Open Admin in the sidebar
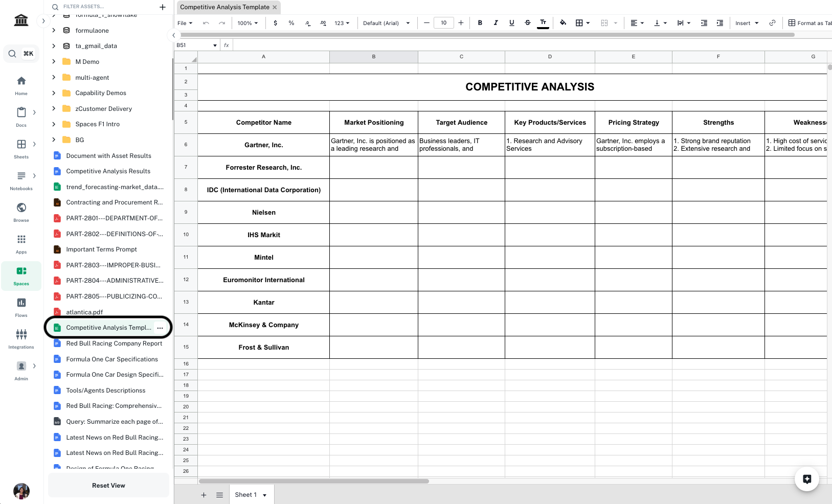 click(21, 371)
